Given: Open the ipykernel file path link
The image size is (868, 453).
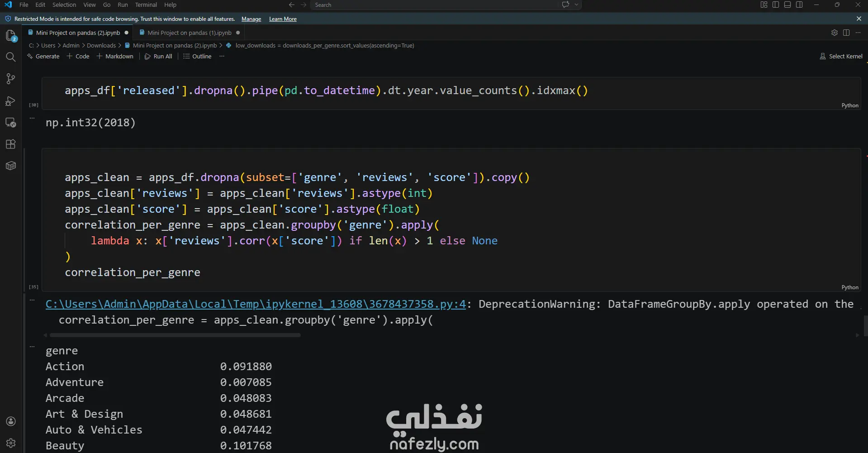Looking at the screenshot, I should coord(256,304).
